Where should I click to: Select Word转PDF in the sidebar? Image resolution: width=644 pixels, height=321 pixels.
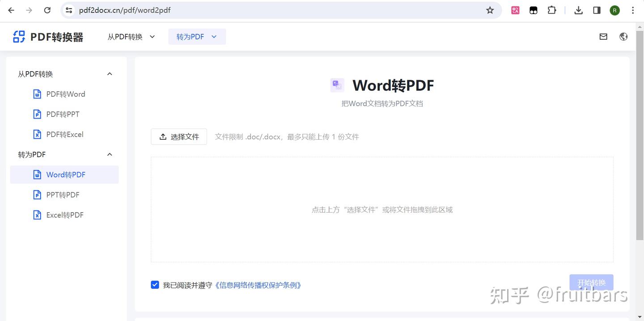click(x=64, y=175)
